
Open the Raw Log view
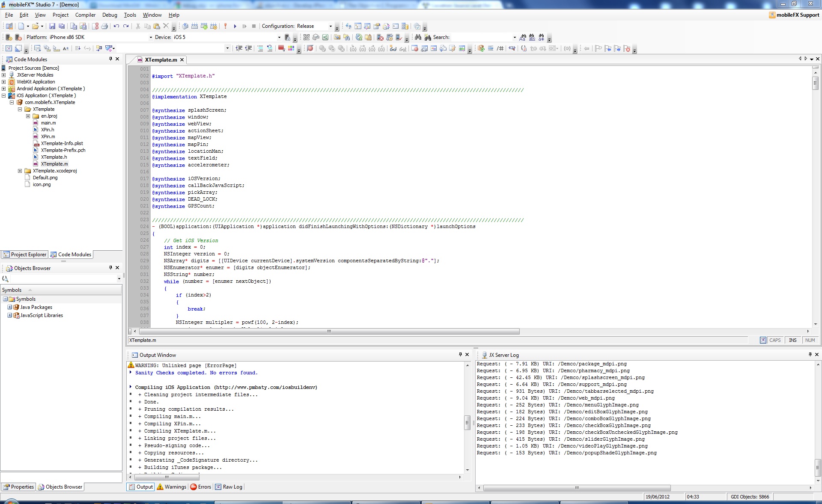(232, 487)
